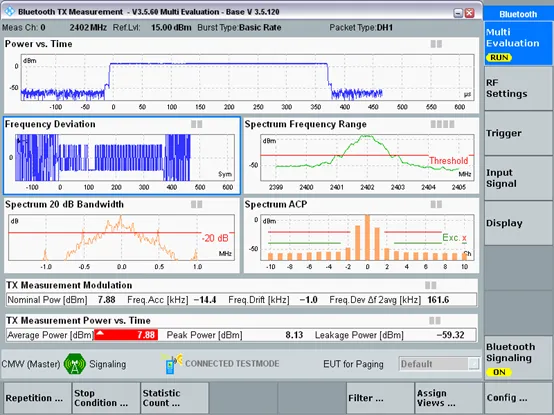
Task: Open Input Signal softkey
Action: (x=518, y=178)
